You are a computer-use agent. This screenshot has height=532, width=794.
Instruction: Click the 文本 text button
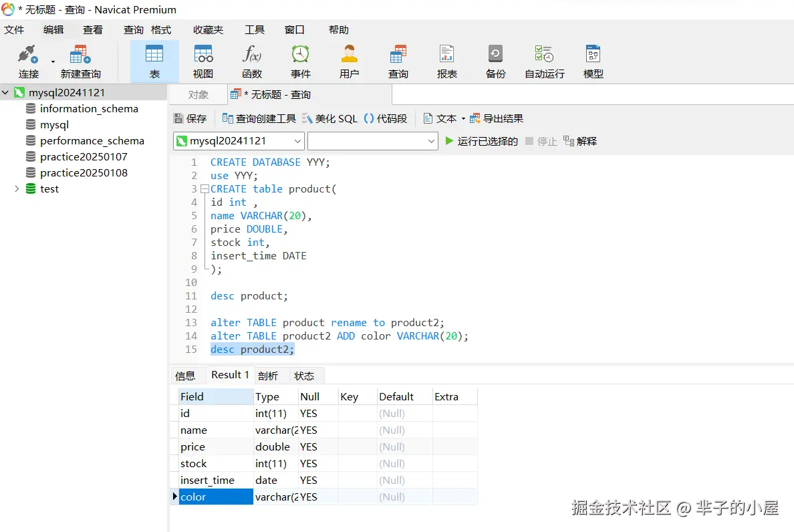pos(440,118)
